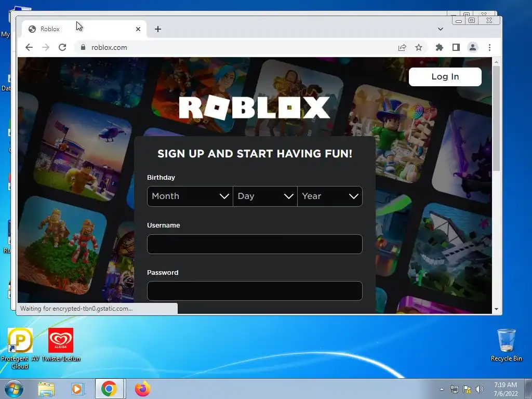Click the Roblox logo

pos(255,107)
